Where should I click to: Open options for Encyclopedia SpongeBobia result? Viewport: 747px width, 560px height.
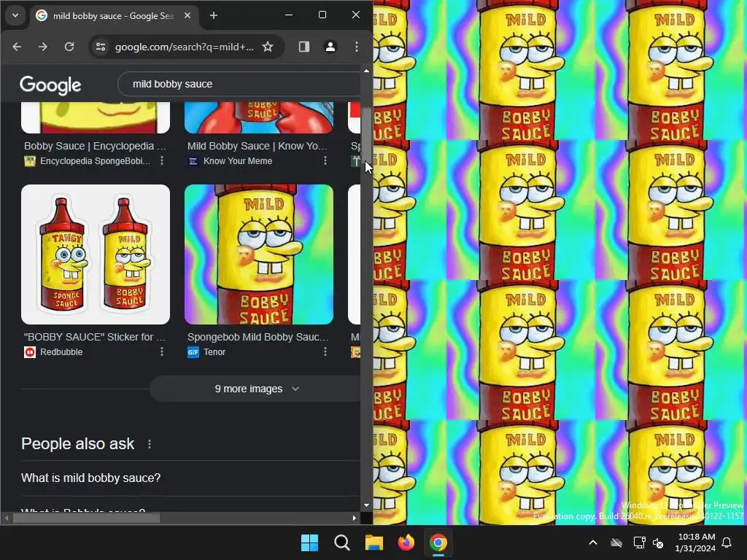click(162, 161)
